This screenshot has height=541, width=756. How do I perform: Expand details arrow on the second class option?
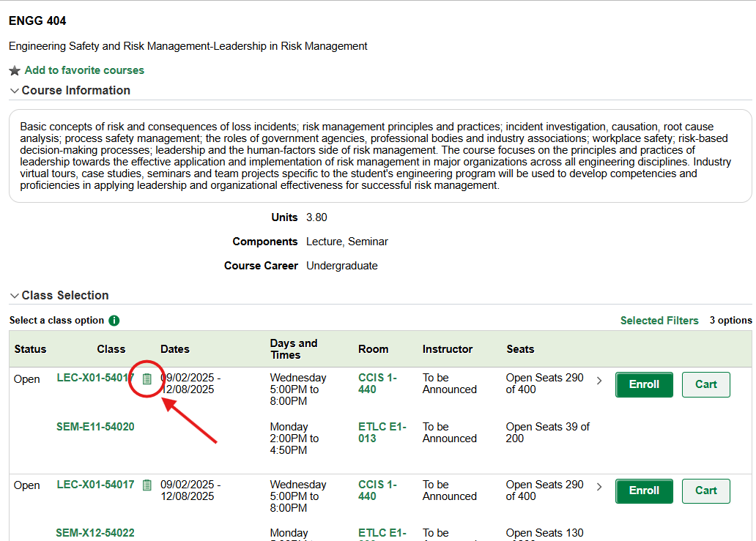[x=598, y=487]
